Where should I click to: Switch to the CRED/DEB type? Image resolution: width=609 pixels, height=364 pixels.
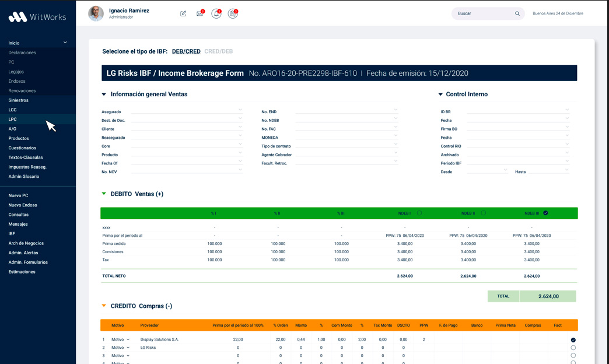(218, 51)
